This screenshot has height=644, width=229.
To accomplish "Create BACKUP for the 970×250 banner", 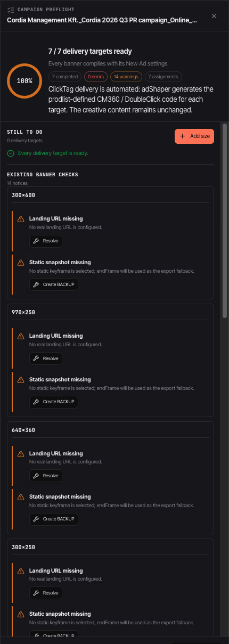I will (54, 402).
